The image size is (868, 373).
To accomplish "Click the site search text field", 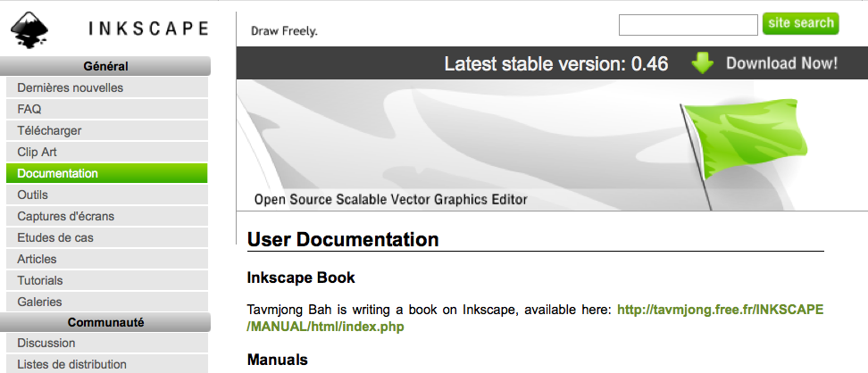I will tap(689, 25).
